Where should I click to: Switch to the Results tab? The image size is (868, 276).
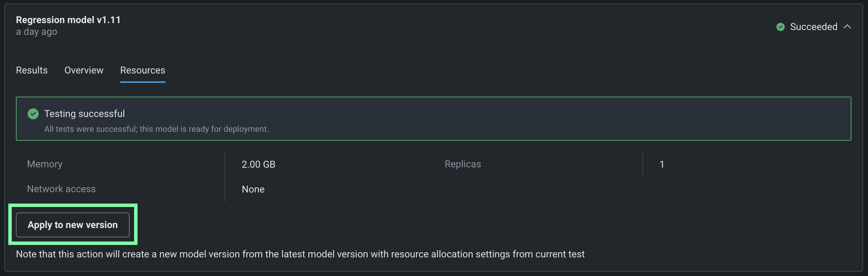32,70
